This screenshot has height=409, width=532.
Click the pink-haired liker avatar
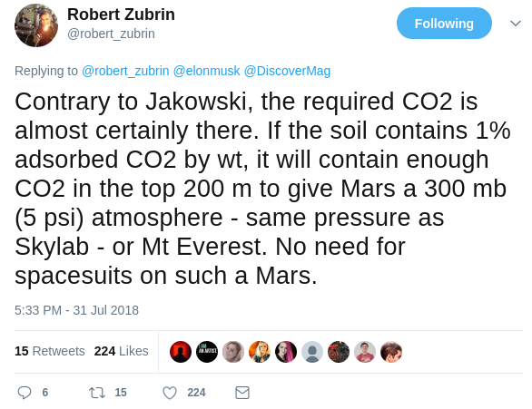[x=286, y=352]
